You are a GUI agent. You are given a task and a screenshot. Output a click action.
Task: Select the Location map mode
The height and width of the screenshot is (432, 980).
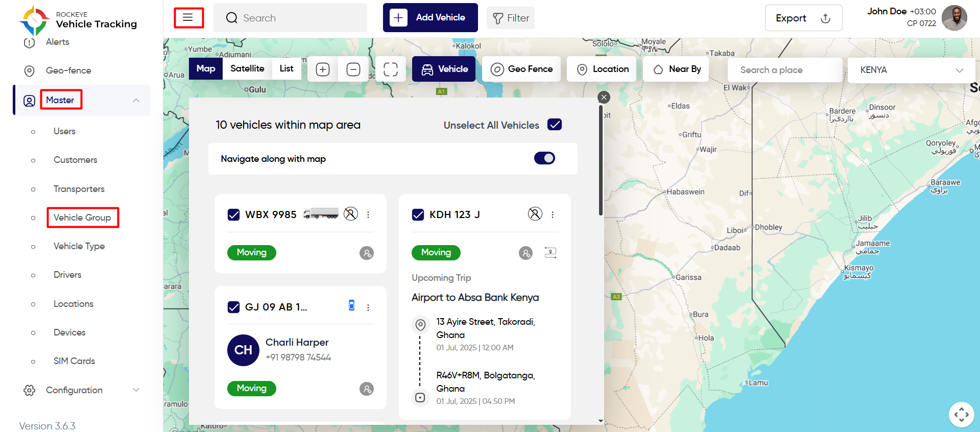602,69
